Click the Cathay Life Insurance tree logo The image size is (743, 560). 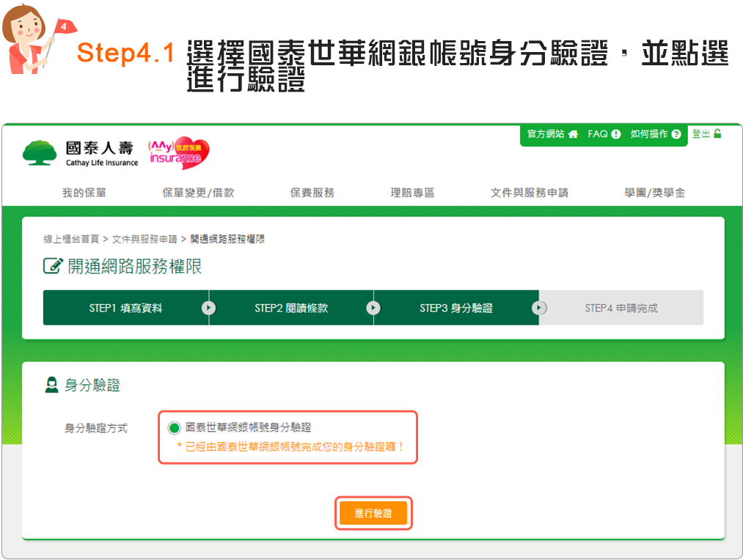coord(39,152)
